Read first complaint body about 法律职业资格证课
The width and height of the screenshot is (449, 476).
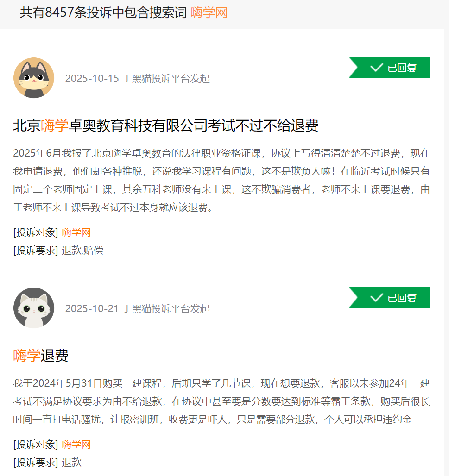(221, 180)
